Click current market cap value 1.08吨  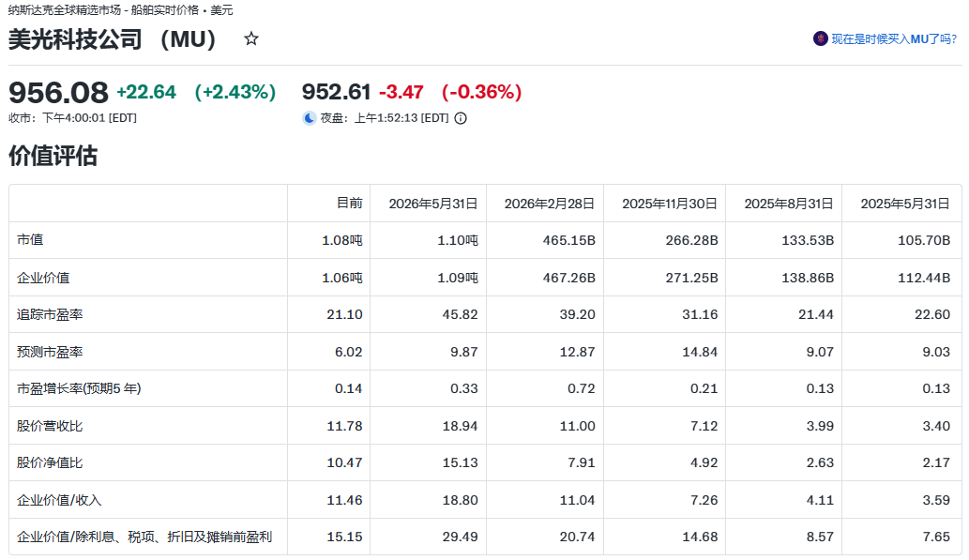point(342,240)
